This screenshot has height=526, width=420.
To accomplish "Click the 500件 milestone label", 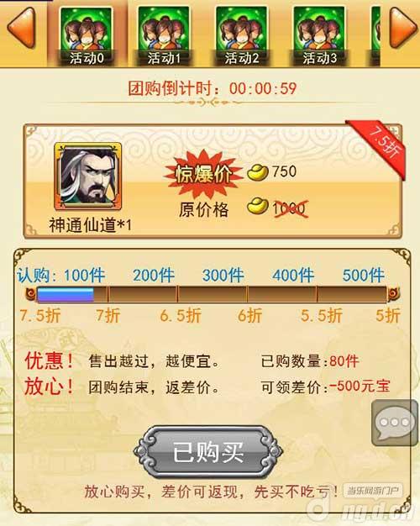I will point(364,276).
